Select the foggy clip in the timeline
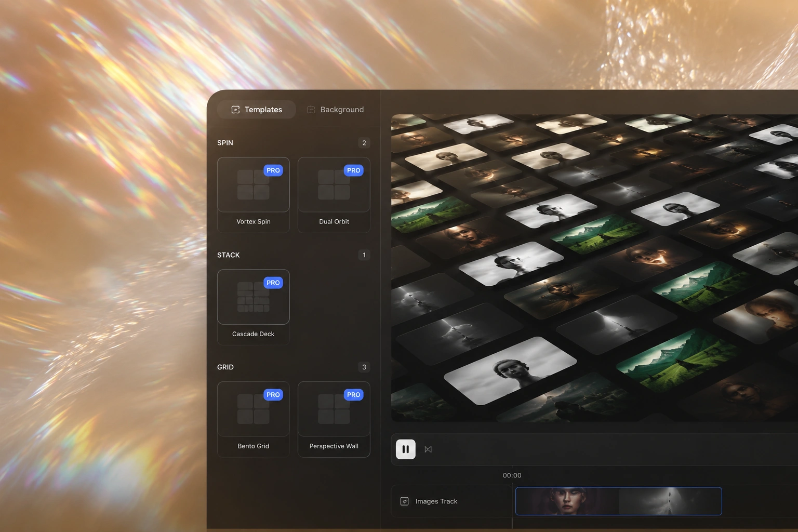This screenshot has height=532, width=798. point(670,501)
